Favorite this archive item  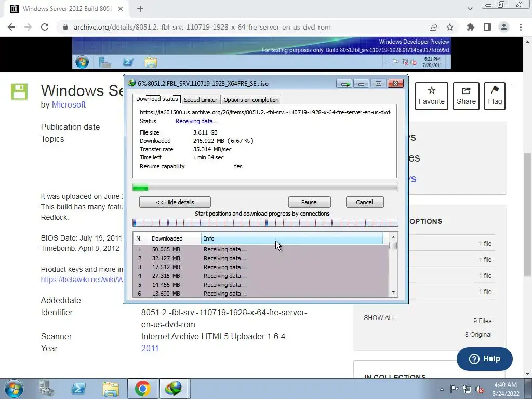pos(431,96)
